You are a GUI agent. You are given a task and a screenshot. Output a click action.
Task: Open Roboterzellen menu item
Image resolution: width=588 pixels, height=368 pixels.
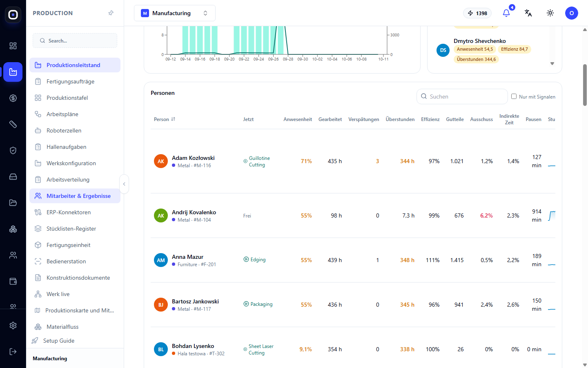point(75,130)
